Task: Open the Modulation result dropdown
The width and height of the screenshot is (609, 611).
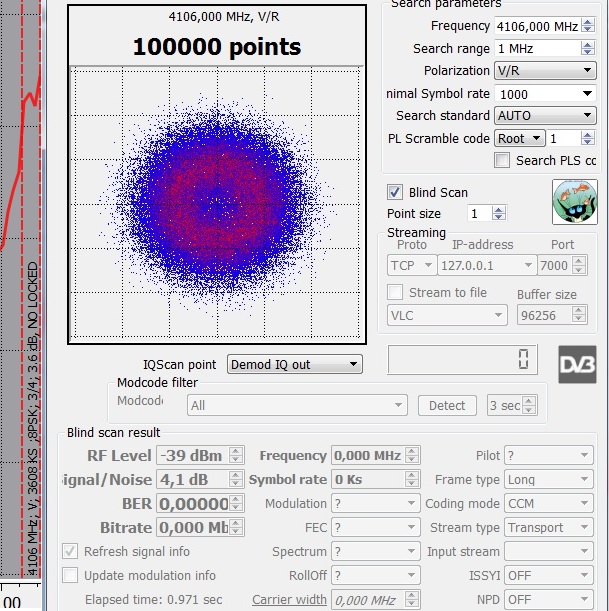Action: coord(376,503)
